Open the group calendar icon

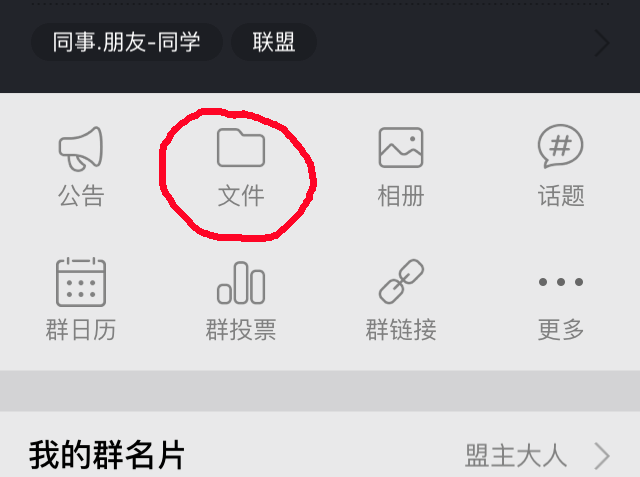pos(81,282)
